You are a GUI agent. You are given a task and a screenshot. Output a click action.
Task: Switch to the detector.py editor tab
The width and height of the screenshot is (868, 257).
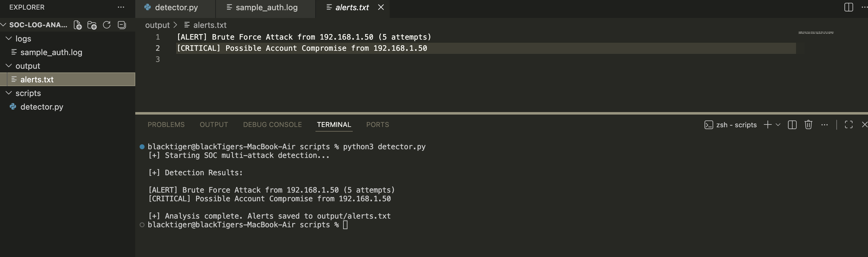pyautogui.click(x=176, y=7)
